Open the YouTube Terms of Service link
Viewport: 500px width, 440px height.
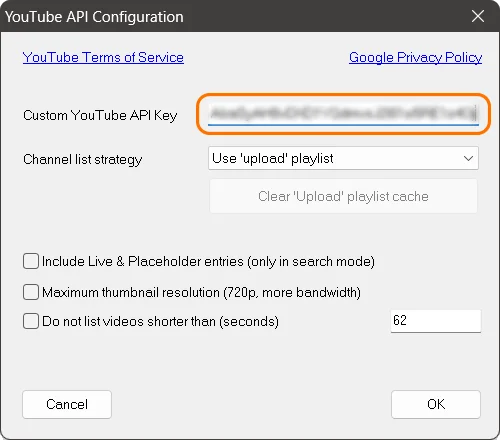click(x=103, y=57)
